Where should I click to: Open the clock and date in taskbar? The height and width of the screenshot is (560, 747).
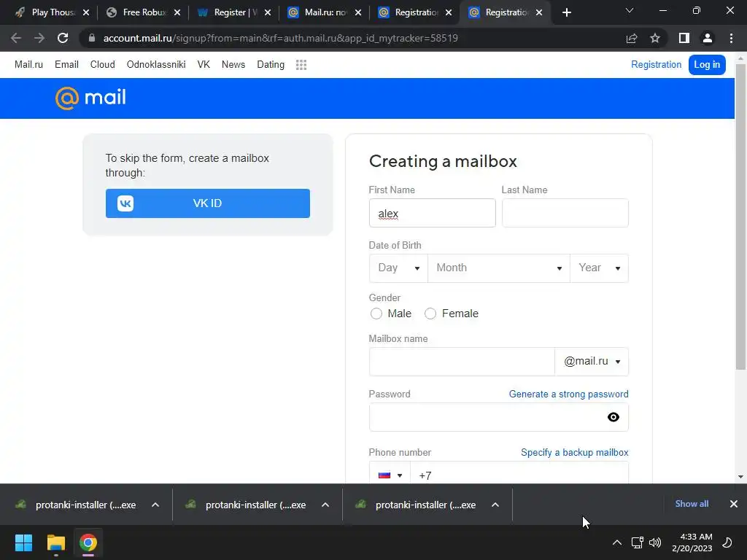(692, 542)
